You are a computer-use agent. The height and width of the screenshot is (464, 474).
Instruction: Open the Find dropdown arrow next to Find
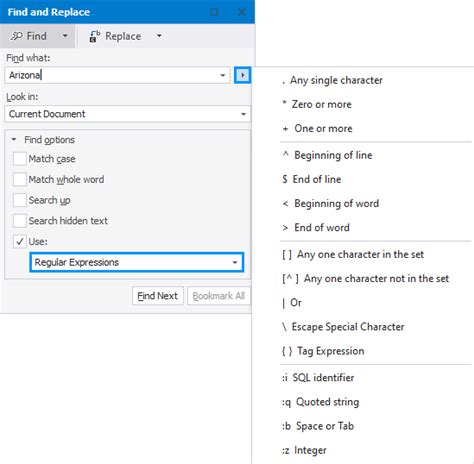(x=65, y=36)
